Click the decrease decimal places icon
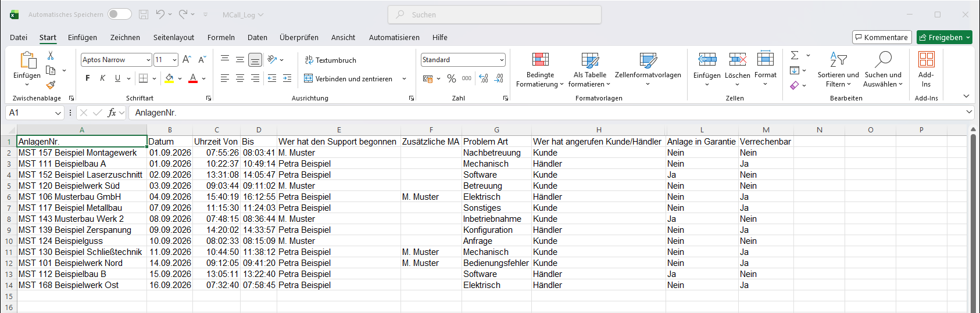The width and height of the screenshot is (980, 313). (x=499, y=78)
